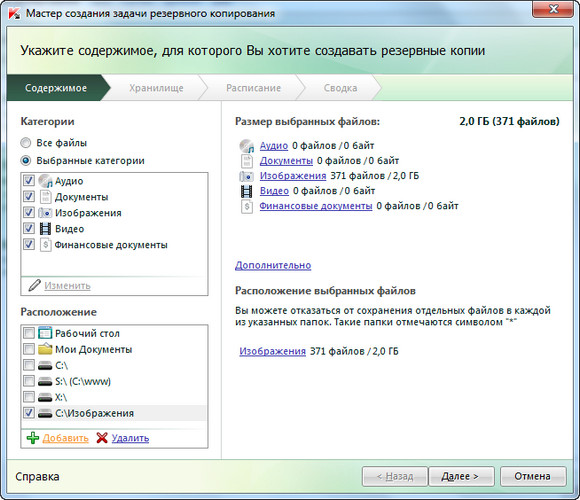The height and width of the screenshot is (500, 580).
Task: Check the X:\ drive checkbox
Action: pos(29,397)
